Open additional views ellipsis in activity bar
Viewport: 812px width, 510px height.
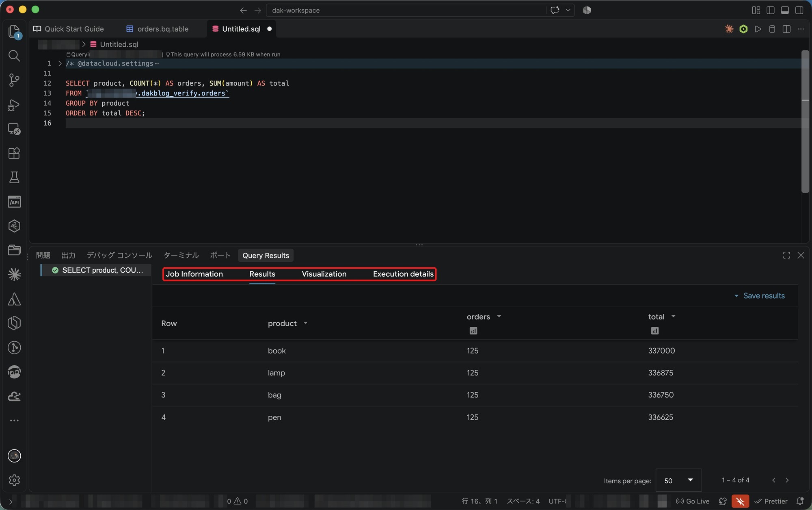(14, 421)
